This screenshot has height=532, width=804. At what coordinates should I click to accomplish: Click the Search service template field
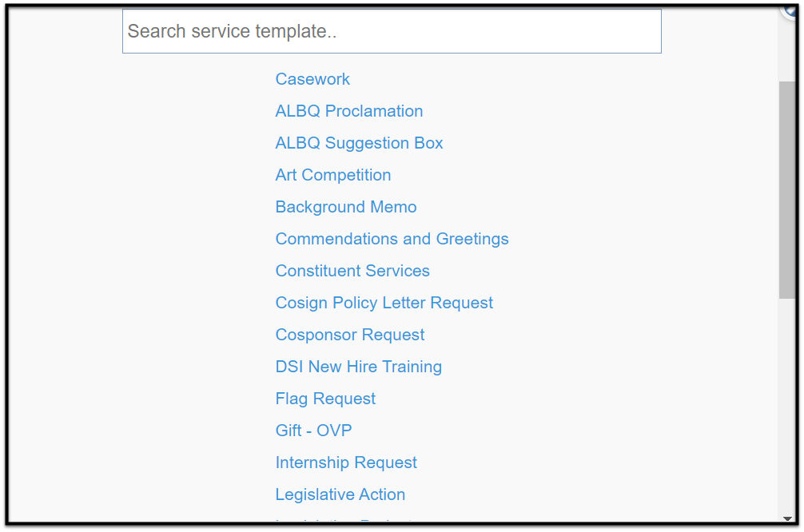[x=392, y=31]
